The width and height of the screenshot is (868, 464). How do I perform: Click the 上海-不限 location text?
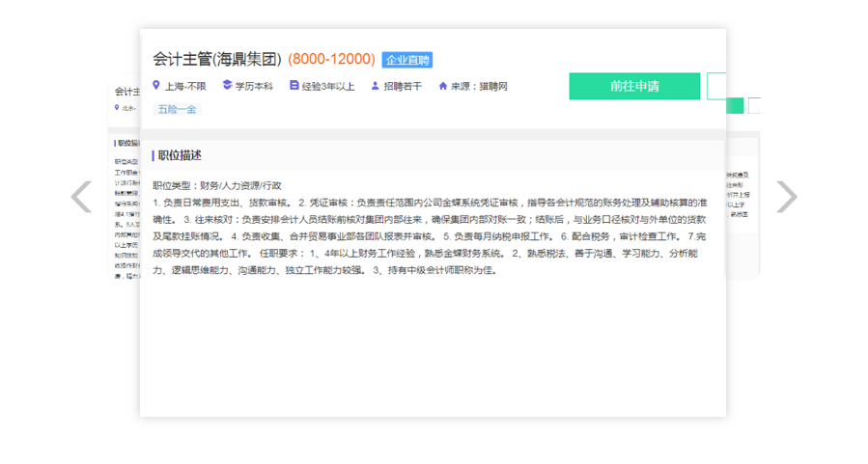coord(185,86)
